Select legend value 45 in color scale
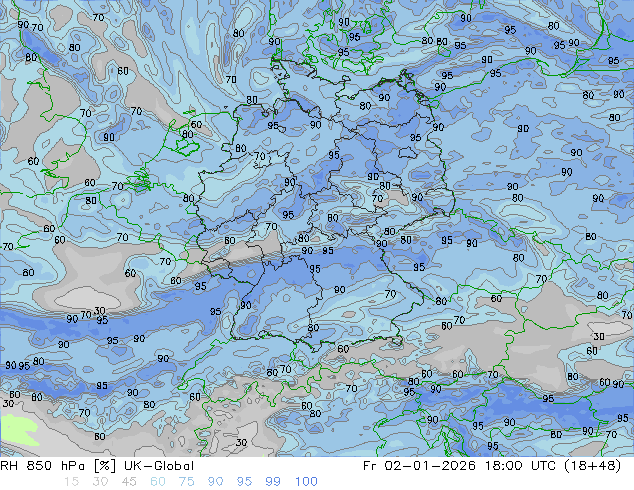This screenshot has width=634, height=490. point(129,482)
